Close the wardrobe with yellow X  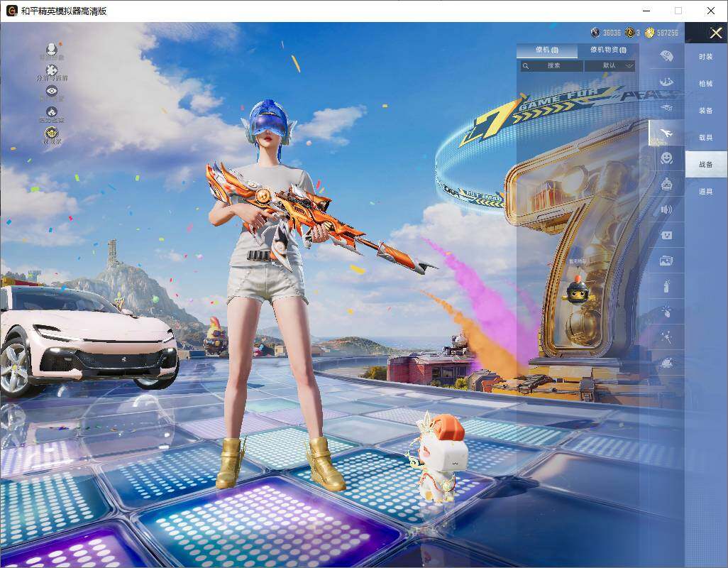click(x=715, y=33)
